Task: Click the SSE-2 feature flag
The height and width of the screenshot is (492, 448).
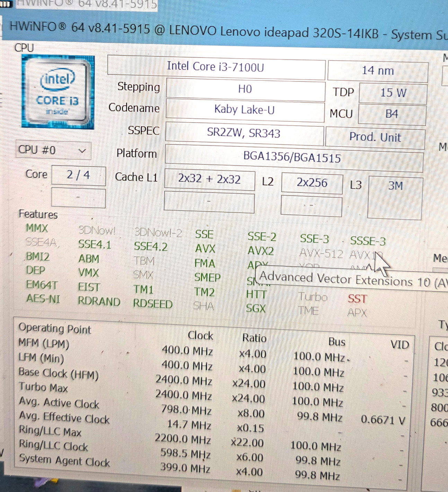Action: click(x=262, y=237)
